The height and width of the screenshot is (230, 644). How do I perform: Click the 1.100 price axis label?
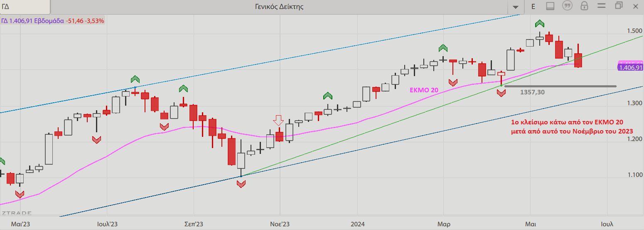pyautogui.click(x=635, y=175)
